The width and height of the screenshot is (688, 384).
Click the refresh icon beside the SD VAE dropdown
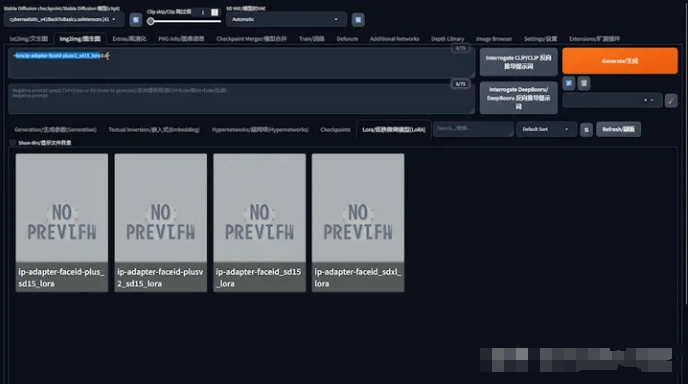358,20
